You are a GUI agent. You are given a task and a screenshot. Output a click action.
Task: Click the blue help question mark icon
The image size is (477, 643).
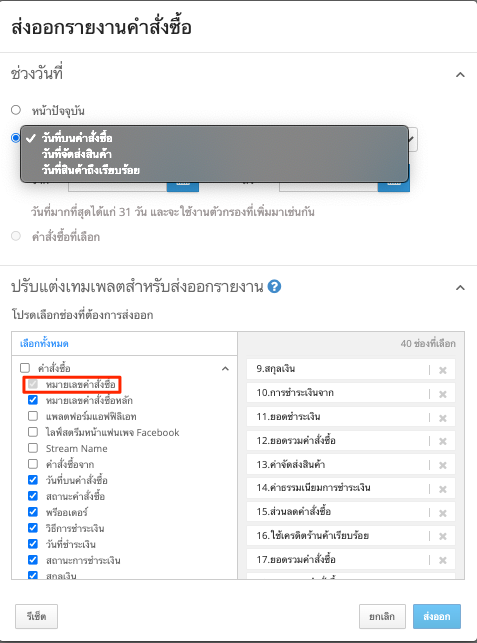click(x=274, y=287)
